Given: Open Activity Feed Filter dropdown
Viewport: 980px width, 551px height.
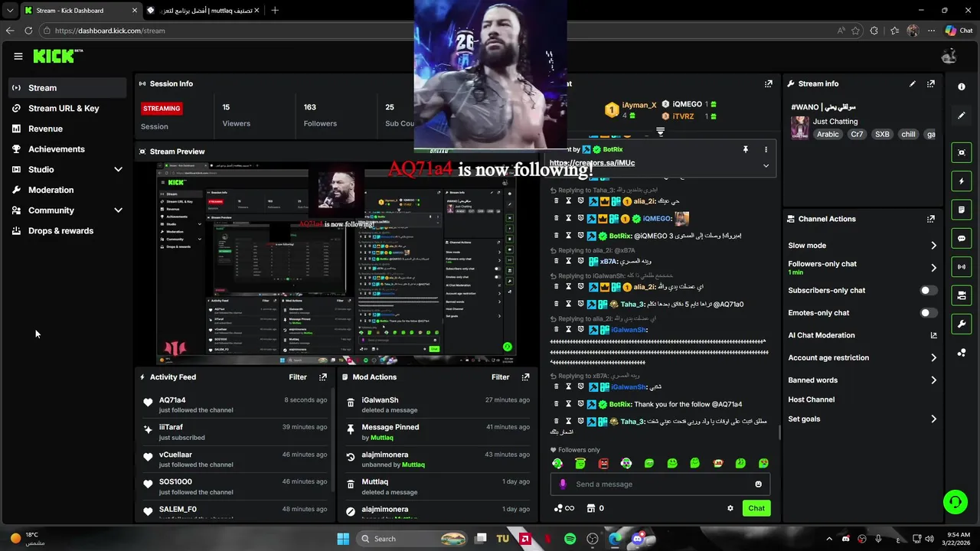Looking at the screenshot, I should tap(298, 377).
